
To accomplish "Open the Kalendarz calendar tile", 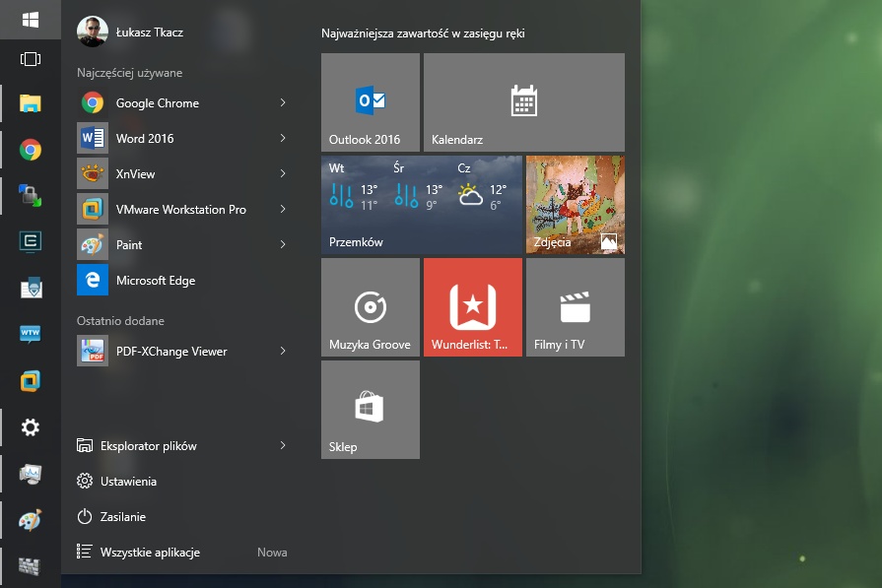I will coord(523,102).
